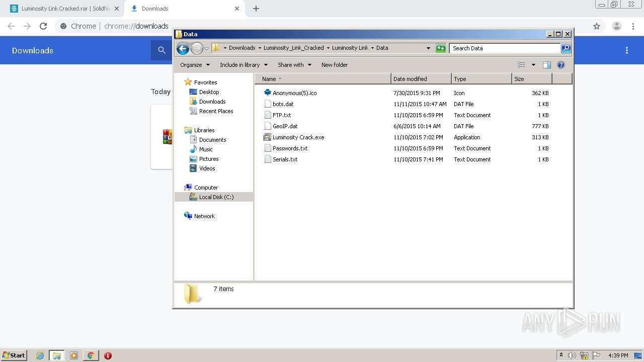Click the Chrome reload button
The image size is (644, 362).
pos(43,26)
